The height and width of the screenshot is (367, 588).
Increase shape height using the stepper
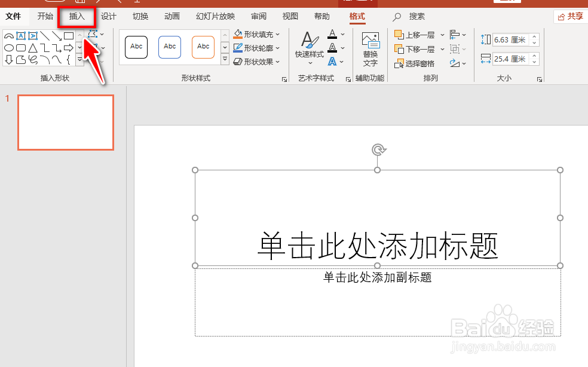(x=534, y=36)
